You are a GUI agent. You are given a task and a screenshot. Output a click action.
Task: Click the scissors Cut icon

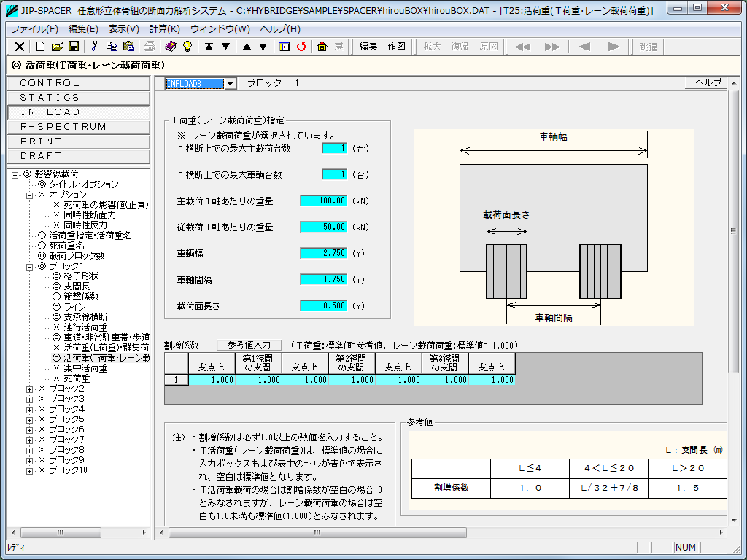click(x=95, y=47)
